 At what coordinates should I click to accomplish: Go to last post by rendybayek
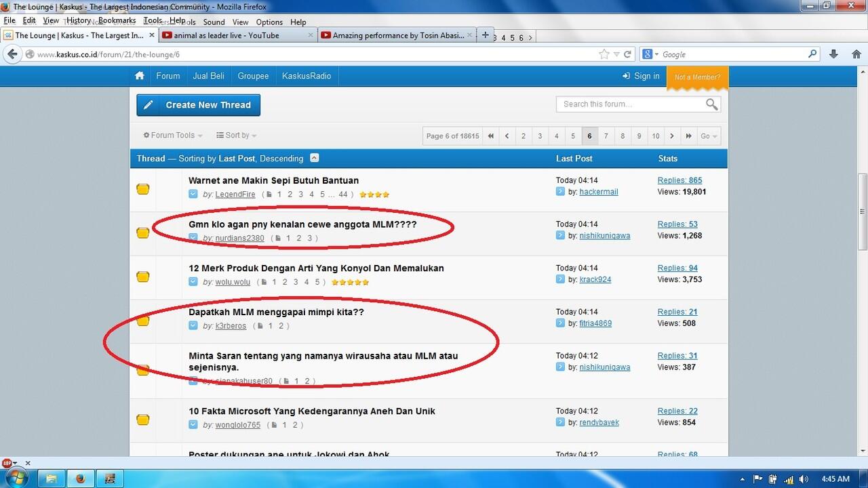(560, 422)
